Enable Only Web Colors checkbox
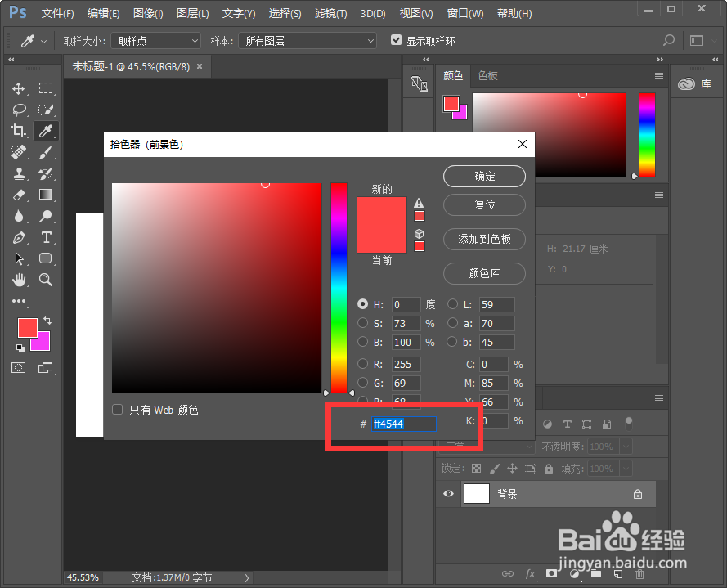Viewport: 727px width, 588px height. [x=117, y=410]
